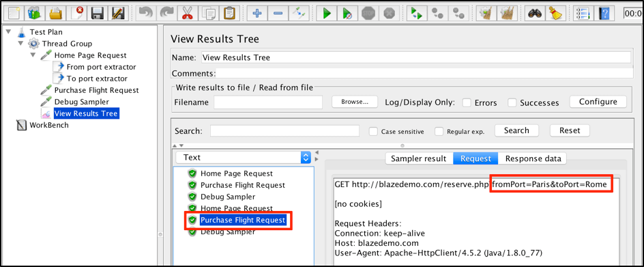Reset search with yellow brush icon
Image resolution: width=644 pixels, height=267 pixels.
tap(555, 13)
